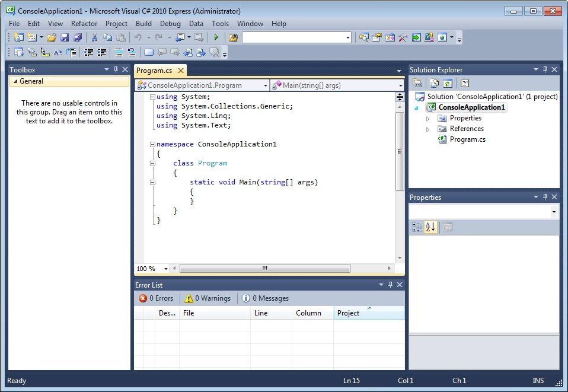Close the Program.cs tab with X

[x=181, y=71]
